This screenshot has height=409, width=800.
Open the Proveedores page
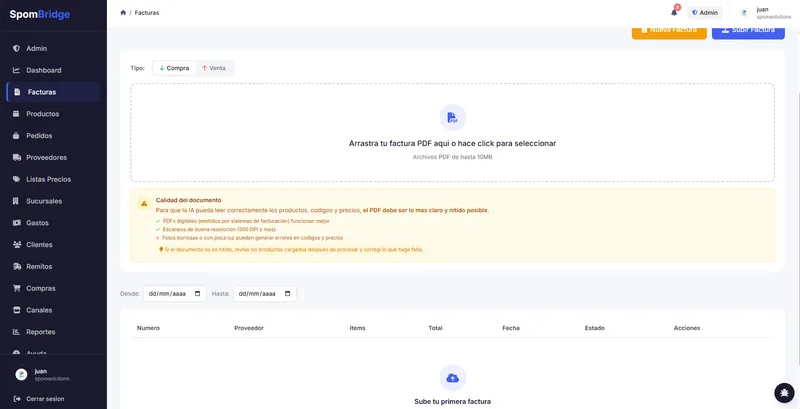[x=53, y=158]
